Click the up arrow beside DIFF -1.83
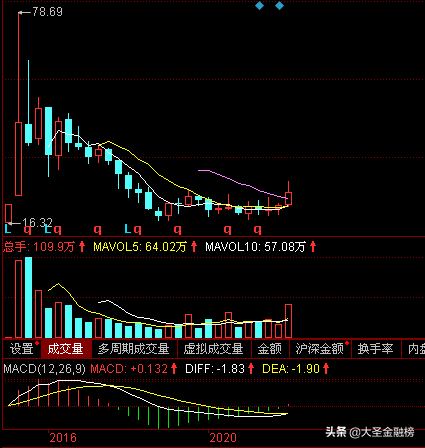 coord(251,369)
